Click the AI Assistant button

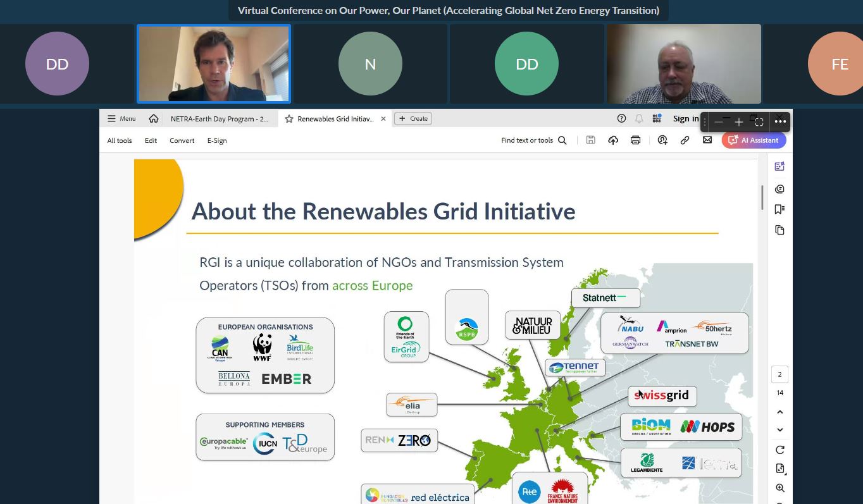[754, 140]
